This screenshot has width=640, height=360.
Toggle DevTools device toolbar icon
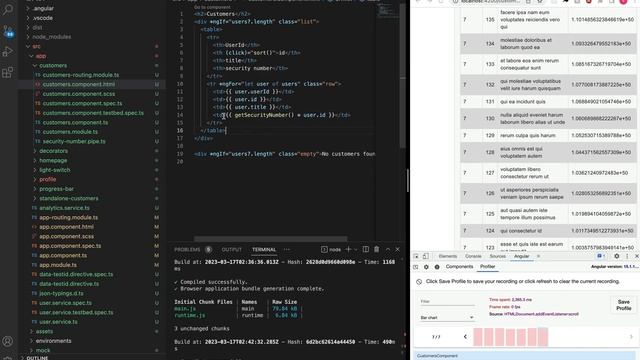point(426,256)
